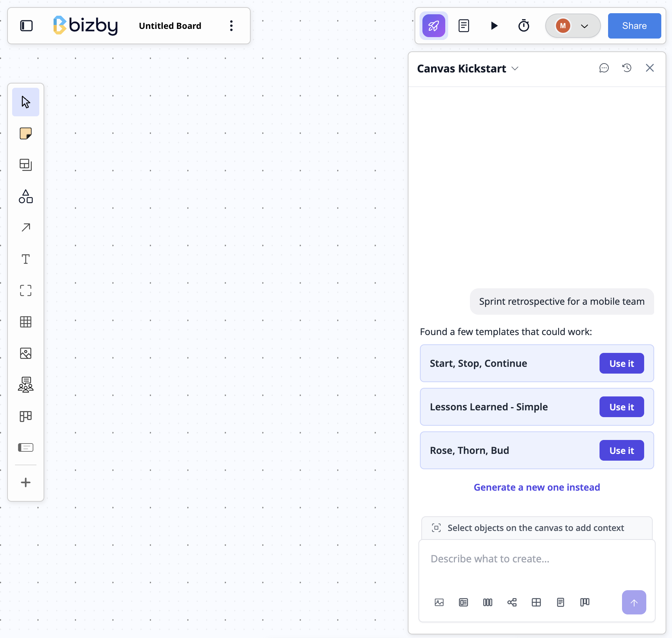Expand the Canvas Kickstart title dropdown
Image resolution: width=672 pixels, height=638 pixels.
click(515, 69)
